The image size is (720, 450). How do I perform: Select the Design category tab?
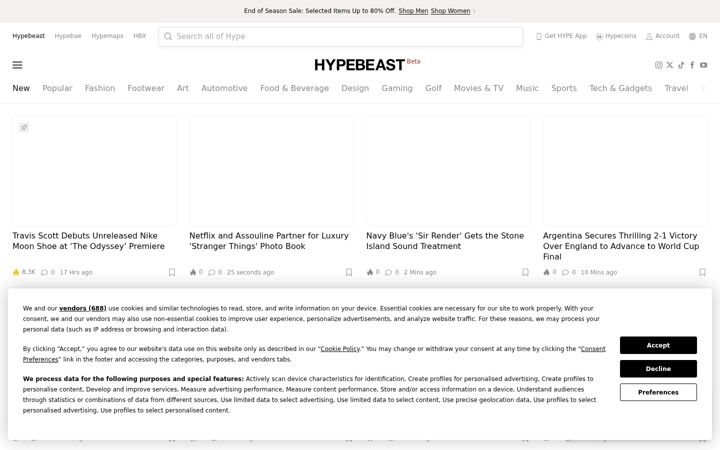point(355,88)
